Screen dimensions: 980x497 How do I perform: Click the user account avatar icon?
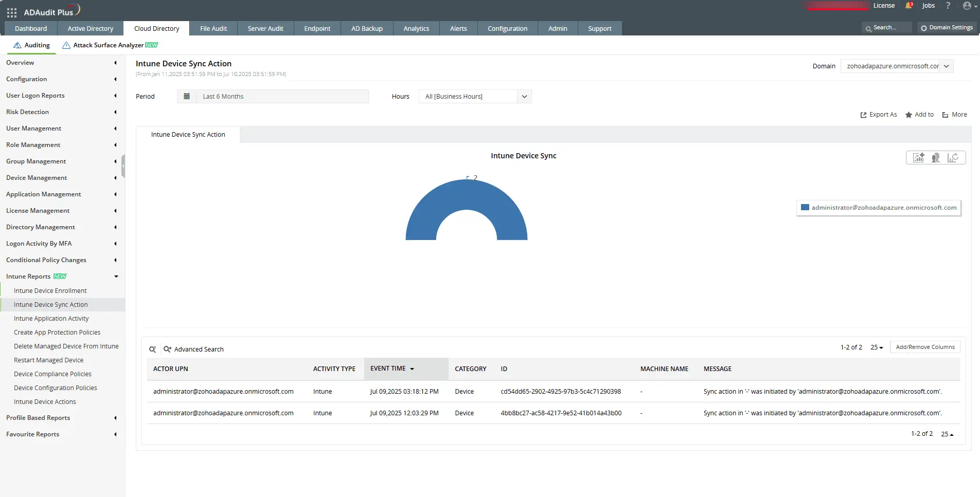(967, 6)
